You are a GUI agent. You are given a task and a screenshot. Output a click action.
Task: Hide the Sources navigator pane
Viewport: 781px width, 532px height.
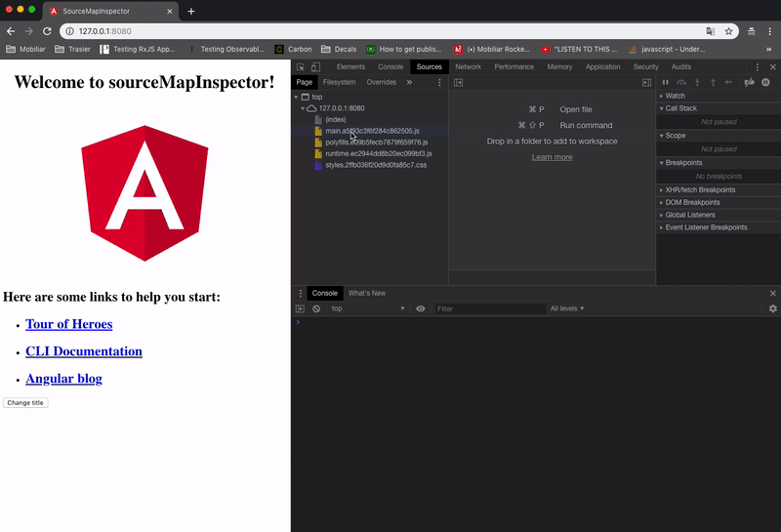(458, 82)
